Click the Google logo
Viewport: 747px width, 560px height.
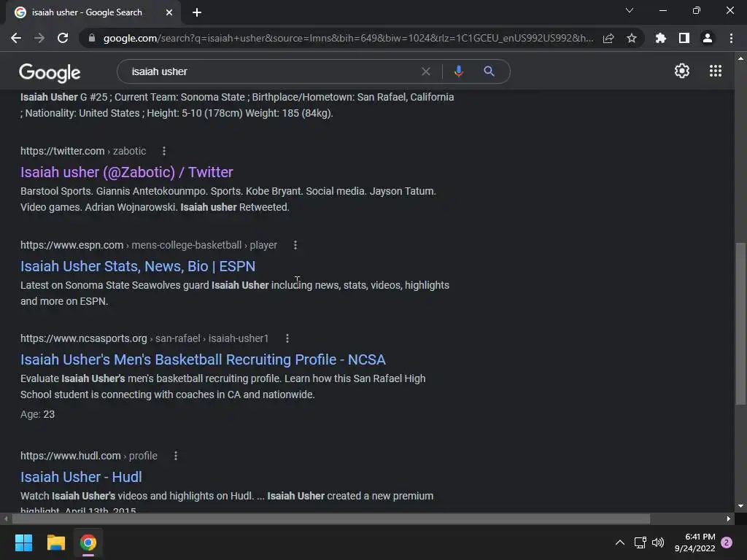pyautogui.click(x=50, y=72)
